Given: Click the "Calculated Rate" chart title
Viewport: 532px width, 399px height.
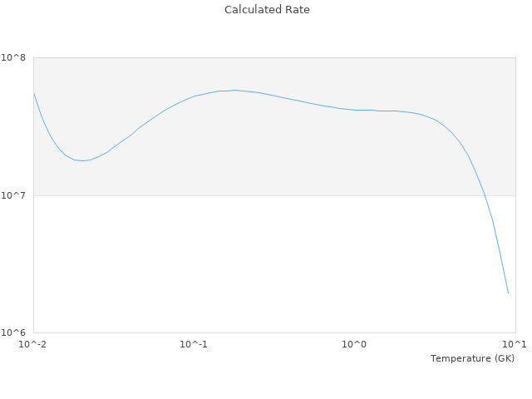Looking at the screenshot, I should (266, 10).
